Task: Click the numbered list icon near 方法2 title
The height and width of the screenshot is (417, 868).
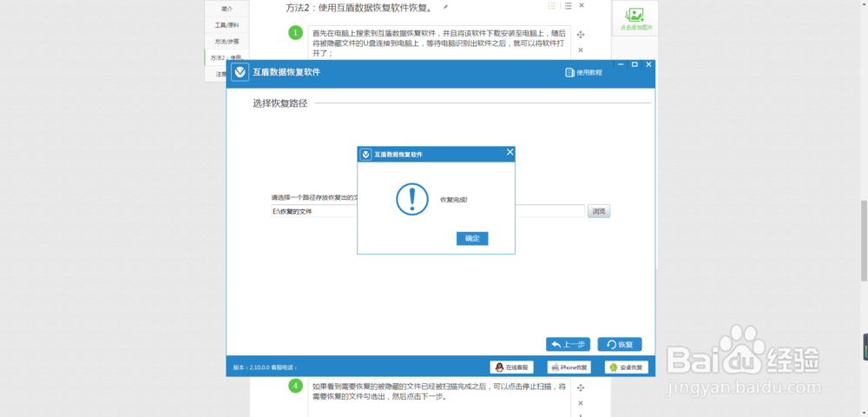Action: tap(552, 5)
